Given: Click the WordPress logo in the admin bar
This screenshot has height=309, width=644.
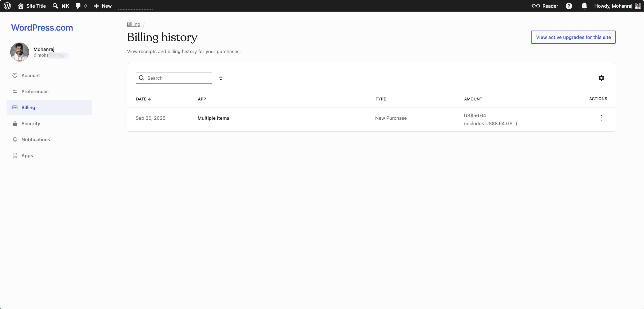Looking at the screenshot, I should pyautogui.click(x=7, y=6).
